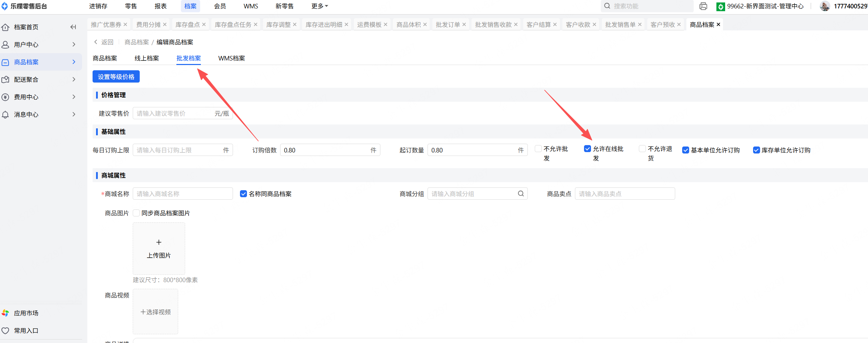
Task: Click the home icon beside 档案首页
Action: click(x=5, y=27)
